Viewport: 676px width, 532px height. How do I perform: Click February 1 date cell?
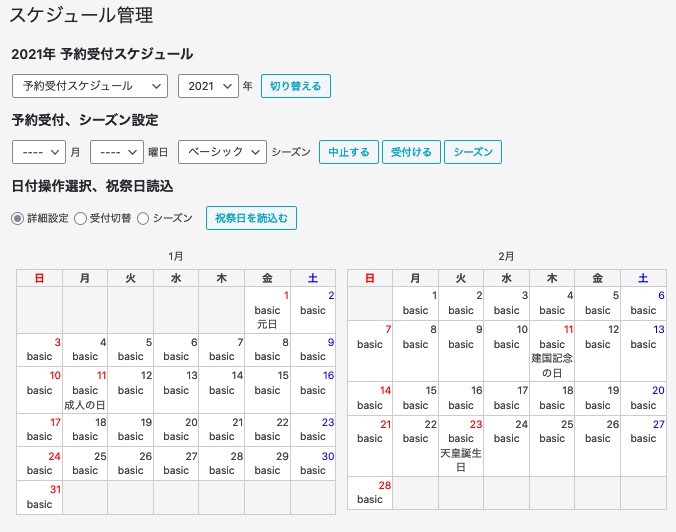pyautogui.click(x=416, y=304)
